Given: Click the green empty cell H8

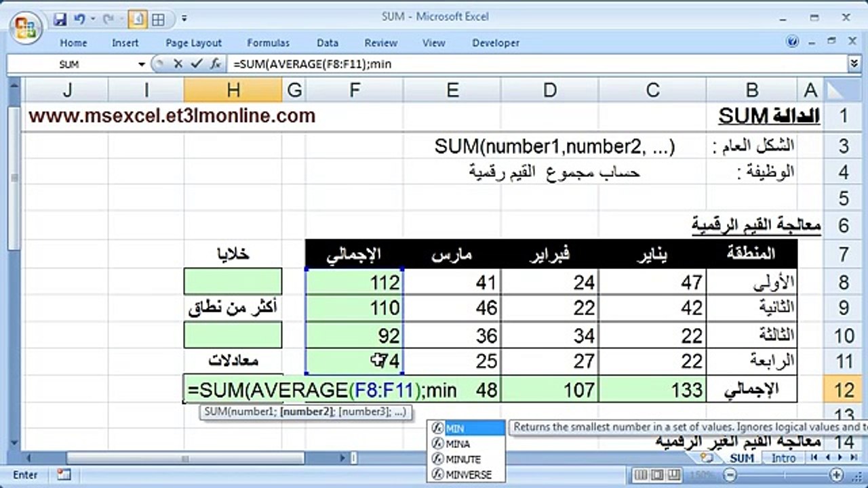Looking at the screenshot, I should (x=233, y=281).
